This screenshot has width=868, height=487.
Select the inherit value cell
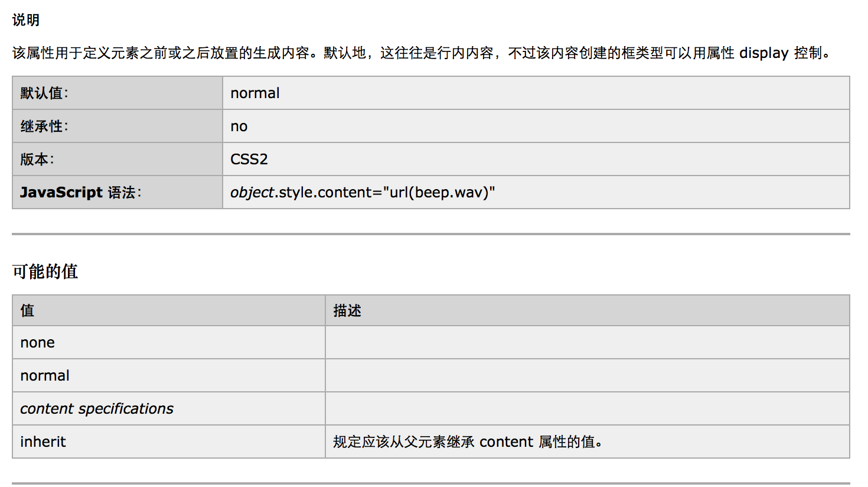pos(169,441)
